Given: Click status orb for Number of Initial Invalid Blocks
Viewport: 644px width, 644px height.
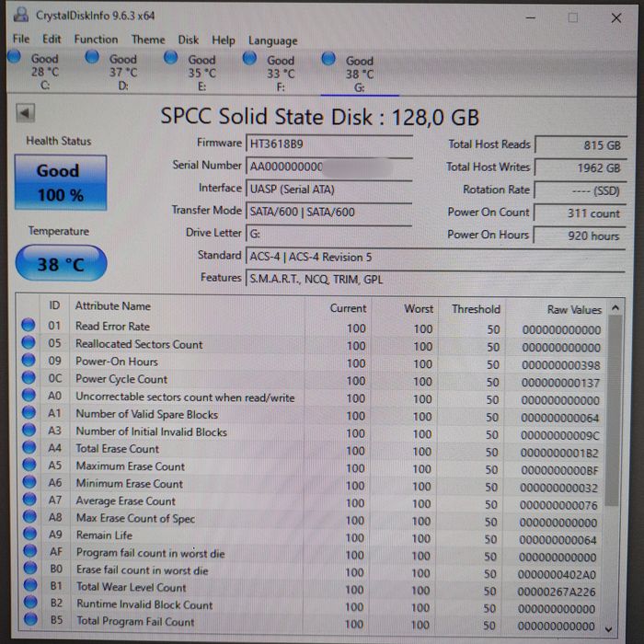Looking at the screenshot, I should (29, 430).
